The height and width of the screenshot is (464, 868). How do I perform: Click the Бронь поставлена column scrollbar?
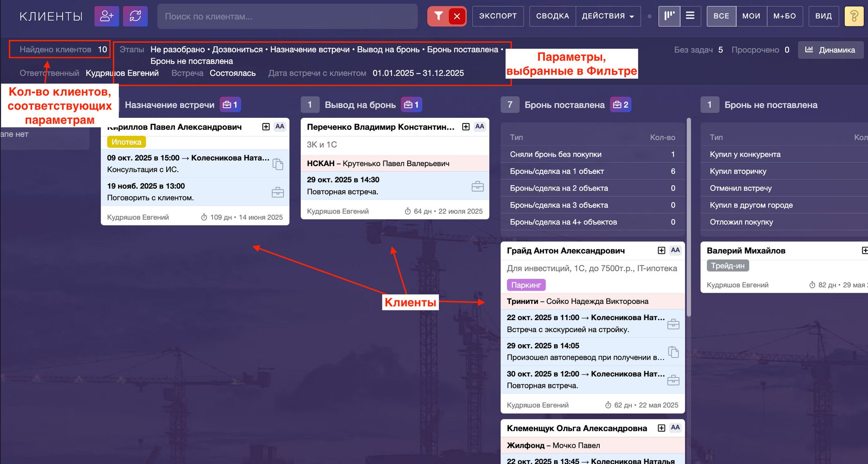tap(689, 217)
